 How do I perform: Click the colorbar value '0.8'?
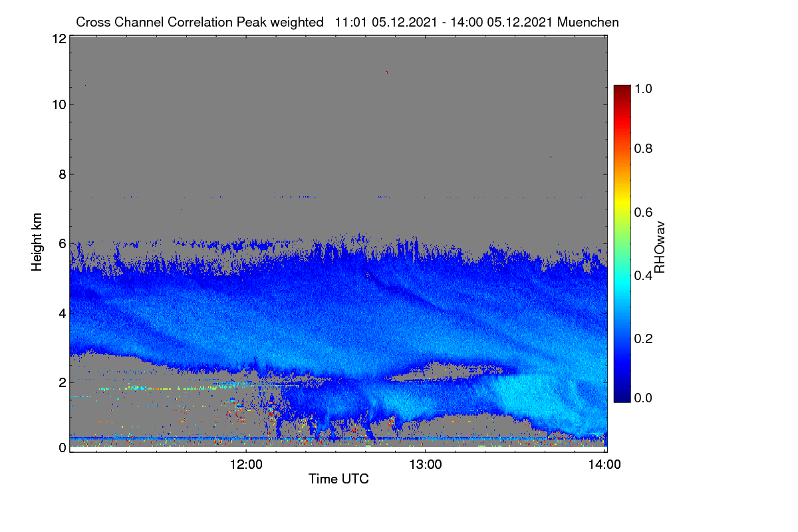click(644, 148)
